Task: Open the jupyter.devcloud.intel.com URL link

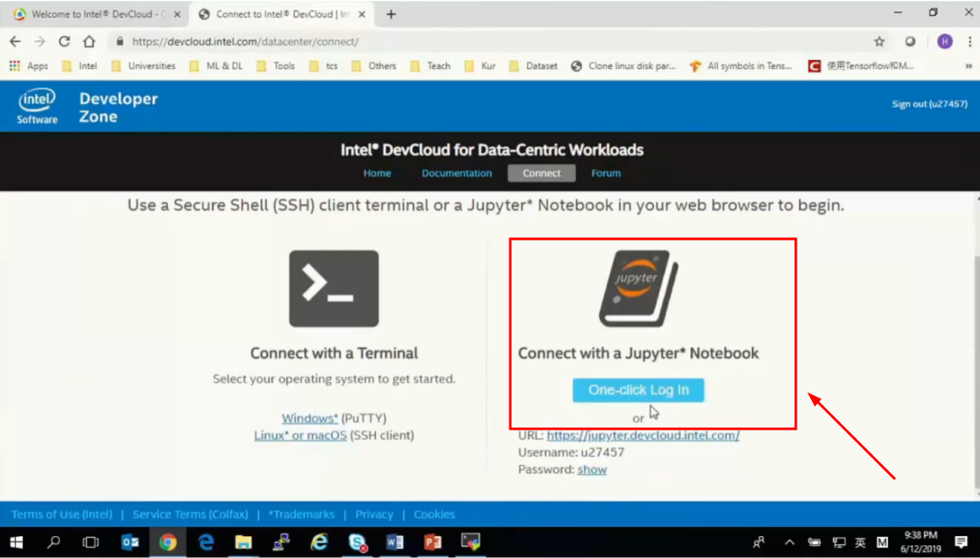Action: (x=643, y=435)
